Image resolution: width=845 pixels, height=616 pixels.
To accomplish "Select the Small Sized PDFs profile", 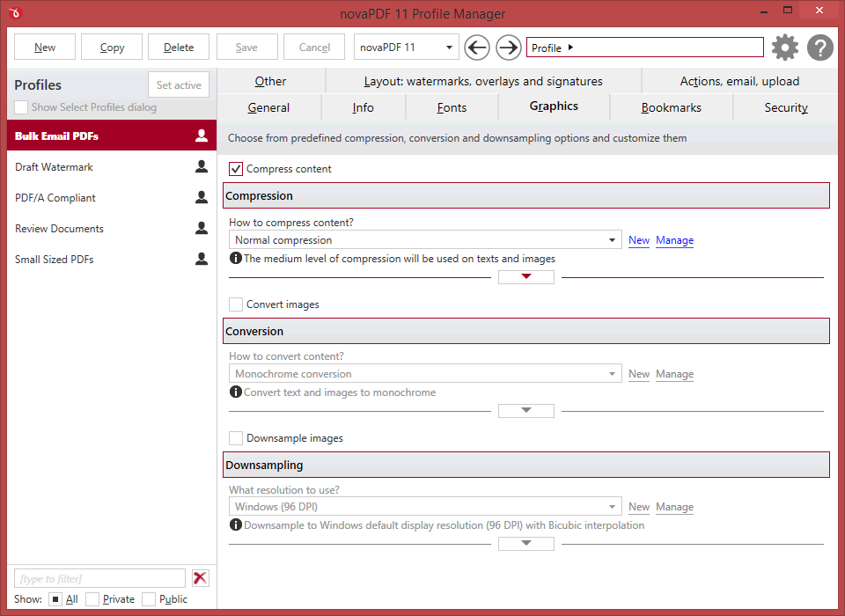I will click(x=112, y=259).
